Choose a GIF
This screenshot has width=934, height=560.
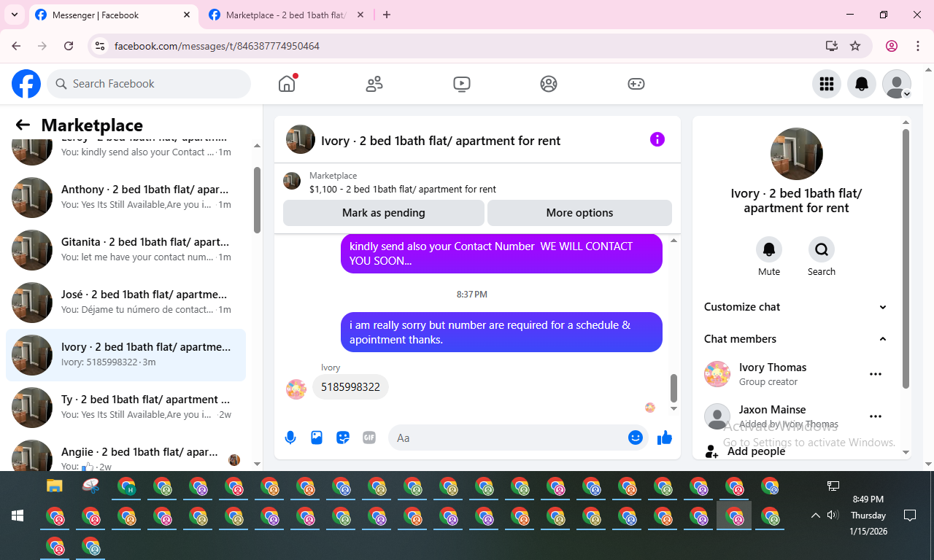click(x=369, y=437)
